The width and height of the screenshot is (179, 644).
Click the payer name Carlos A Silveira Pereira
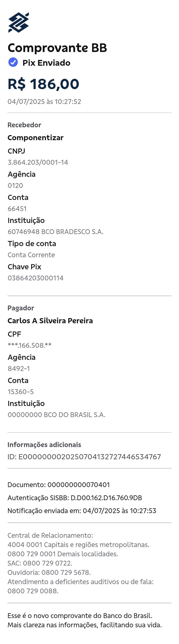coord(50,320)
